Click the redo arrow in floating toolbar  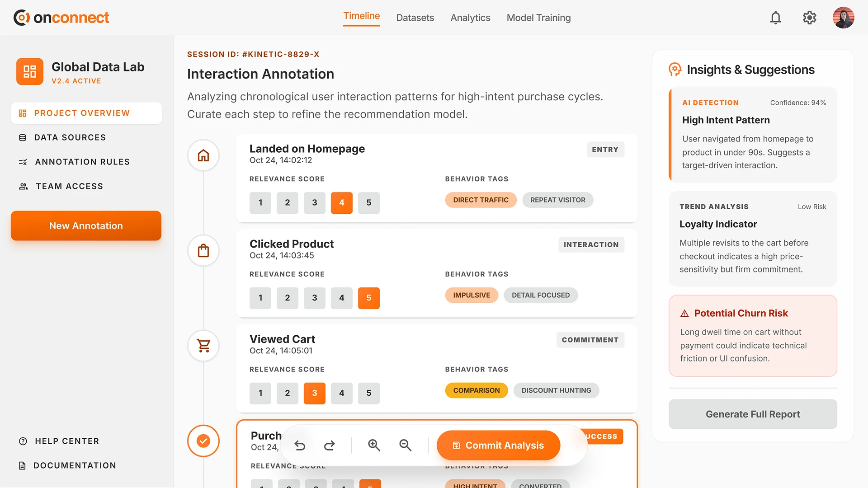coord(330,446)
